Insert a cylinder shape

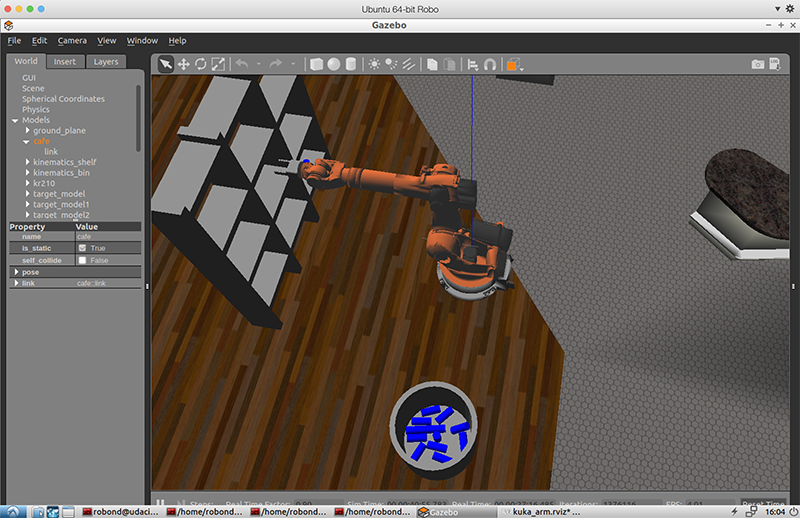coord(351,64)
